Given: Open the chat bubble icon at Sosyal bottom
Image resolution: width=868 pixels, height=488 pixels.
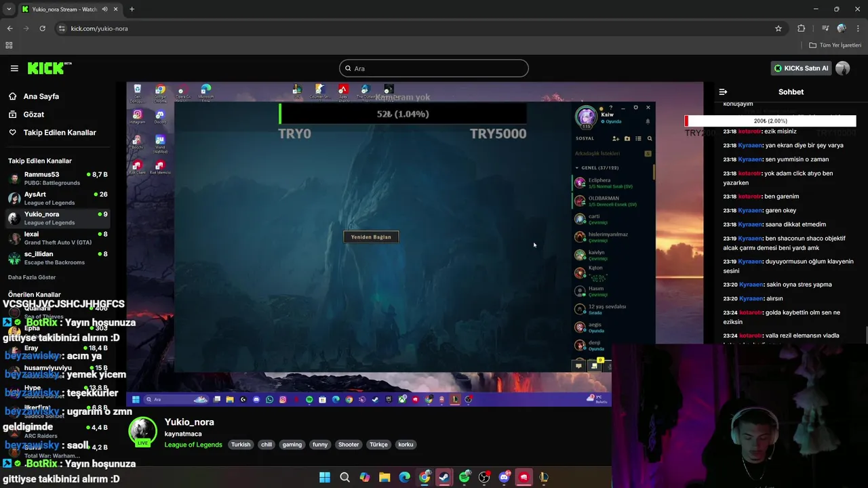Looking at the screenshot, I should (x=578, y=366).
